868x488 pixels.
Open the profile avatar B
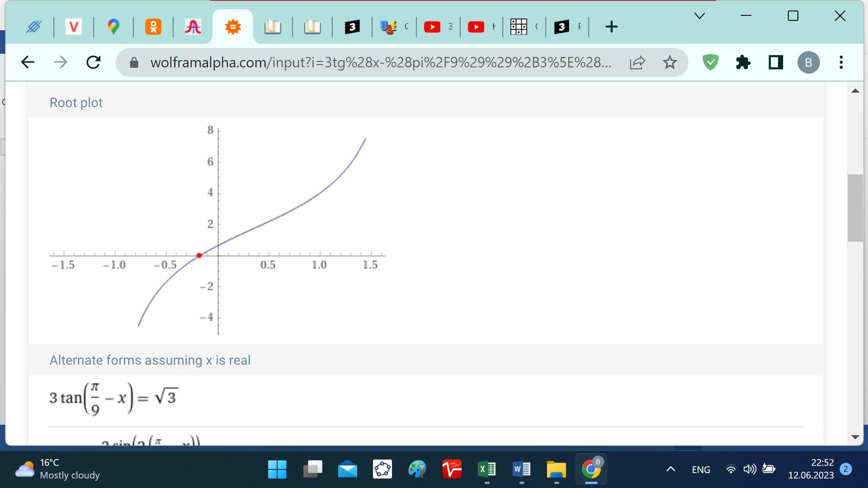coord(808,62)
